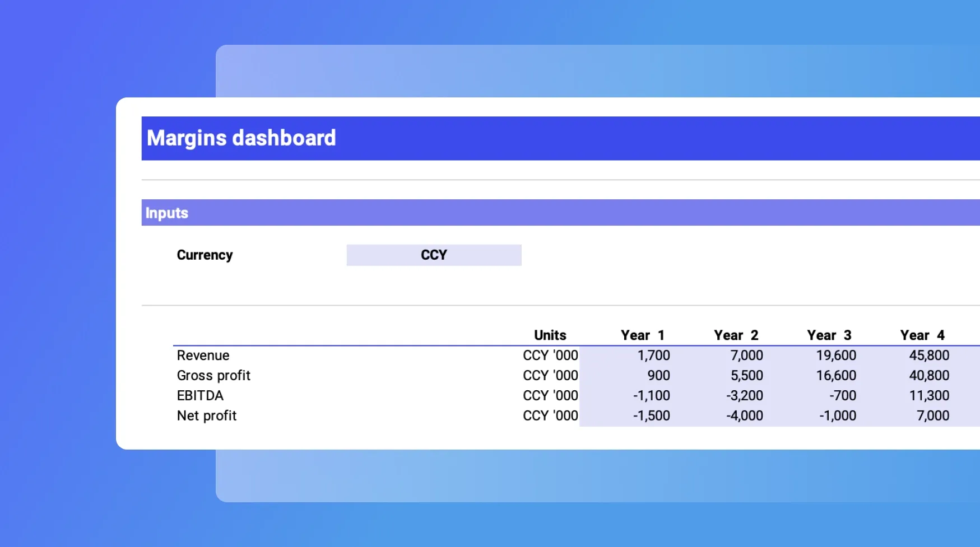The height and width of the screenshot is (547, 980).
Task: Click Year 4 Net profit cell 7,000
Action: 932,416
